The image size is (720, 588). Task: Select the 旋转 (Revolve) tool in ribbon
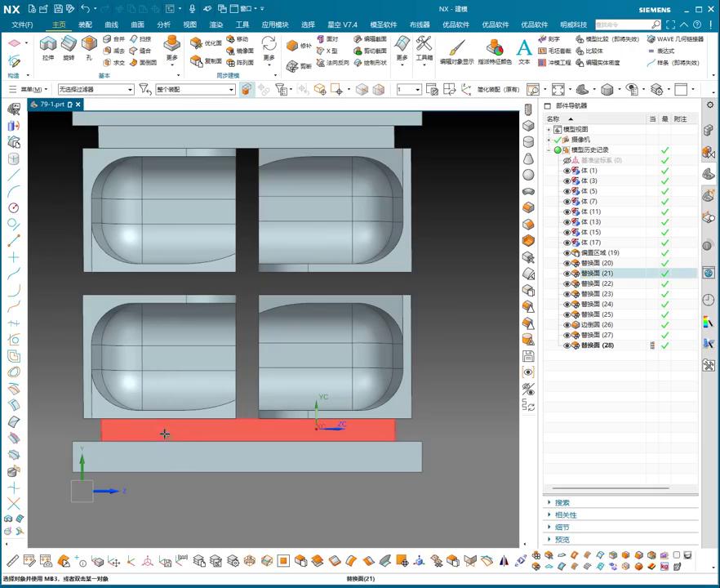69,44
